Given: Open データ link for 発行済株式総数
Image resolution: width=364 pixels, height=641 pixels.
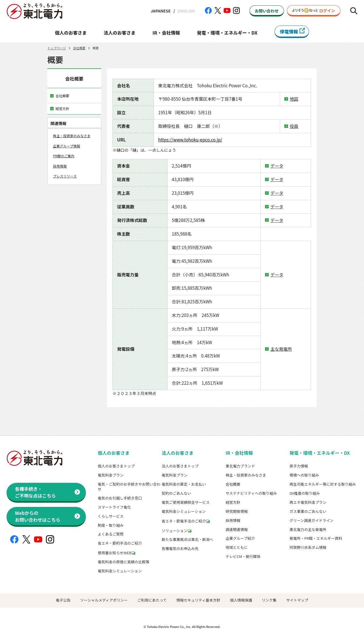Looking at the screenshot, I should coord(277,220).
